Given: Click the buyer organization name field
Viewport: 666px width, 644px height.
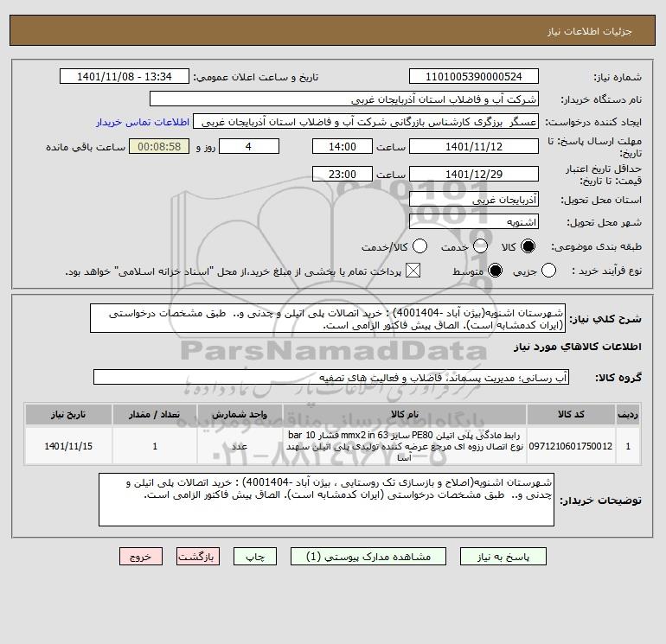Looking at the screenshot, I should 344,99.
